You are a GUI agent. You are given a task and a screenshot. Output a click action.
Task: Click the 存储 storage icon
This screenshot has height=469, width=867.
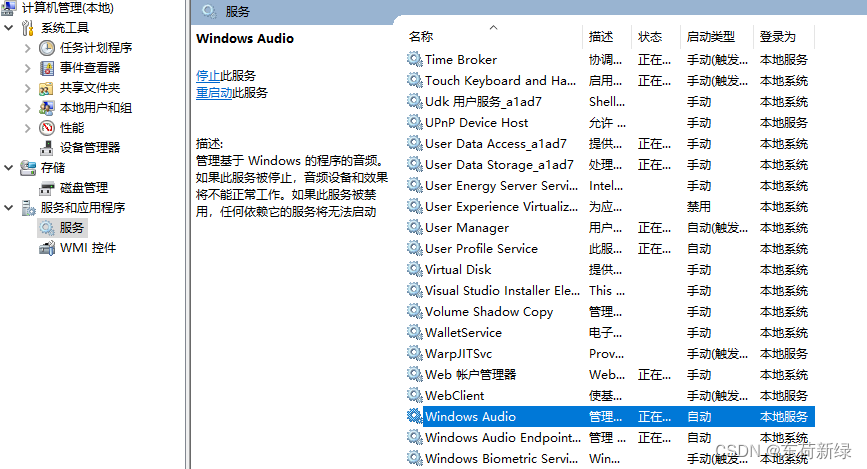click(28, 168)
